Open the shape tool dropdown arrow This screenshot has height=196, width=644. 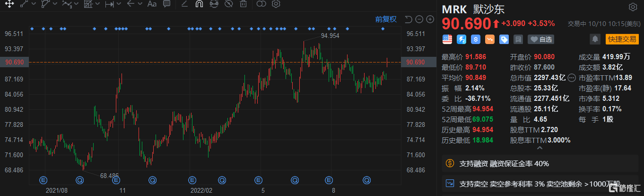point(56,4)
